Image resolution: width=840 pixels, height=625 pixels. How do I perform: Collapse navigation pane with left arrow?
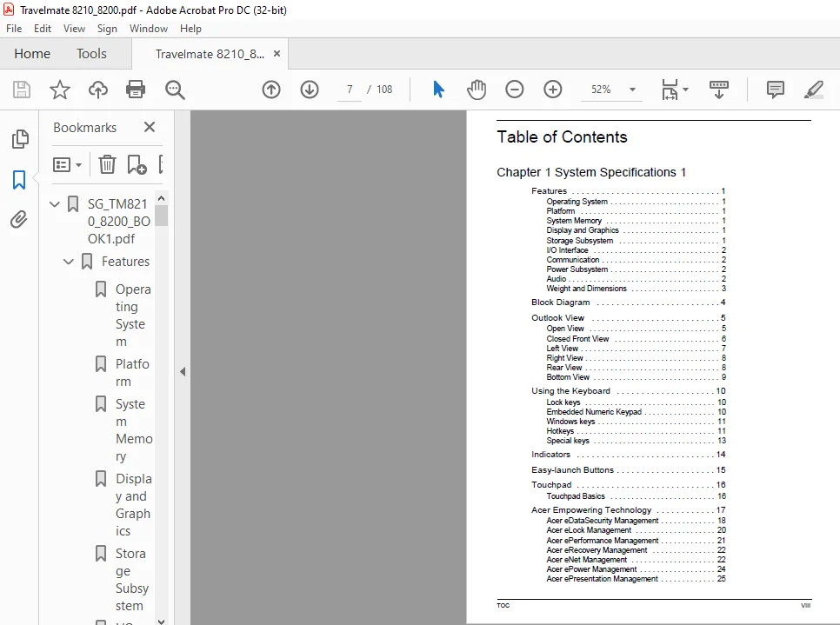(183, 371)
